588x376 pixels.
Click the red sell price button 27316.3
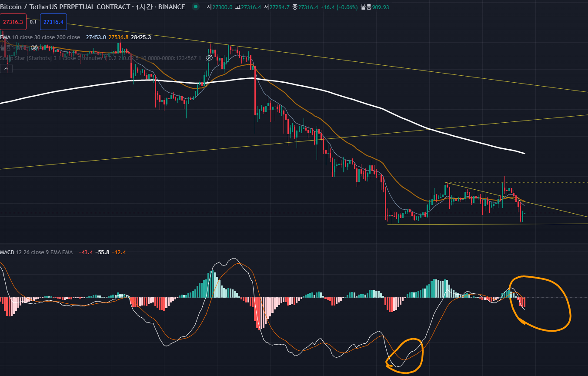12,21
